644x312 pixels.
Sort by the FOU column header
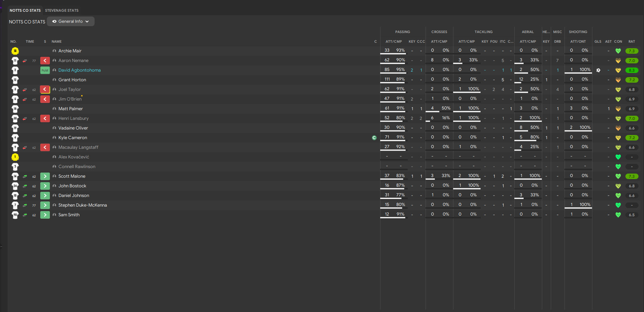click(494, 41)
